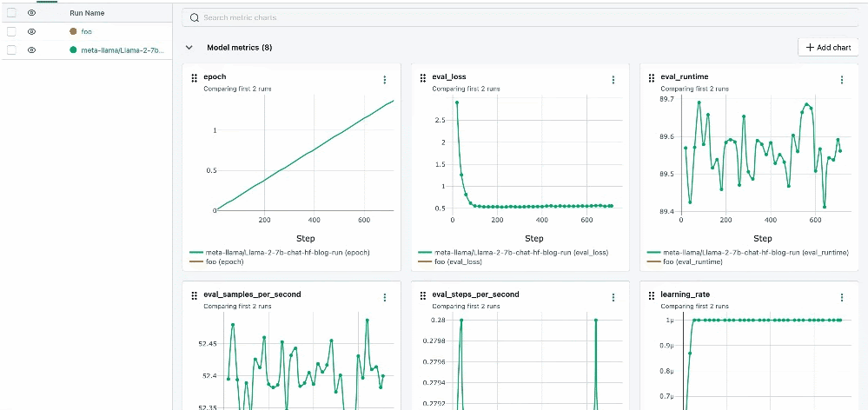Open the foo run

[87, 31]
